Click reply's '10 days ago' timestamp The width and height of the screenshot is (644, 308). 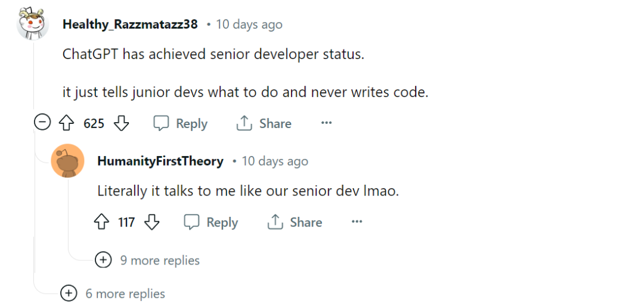275,161
